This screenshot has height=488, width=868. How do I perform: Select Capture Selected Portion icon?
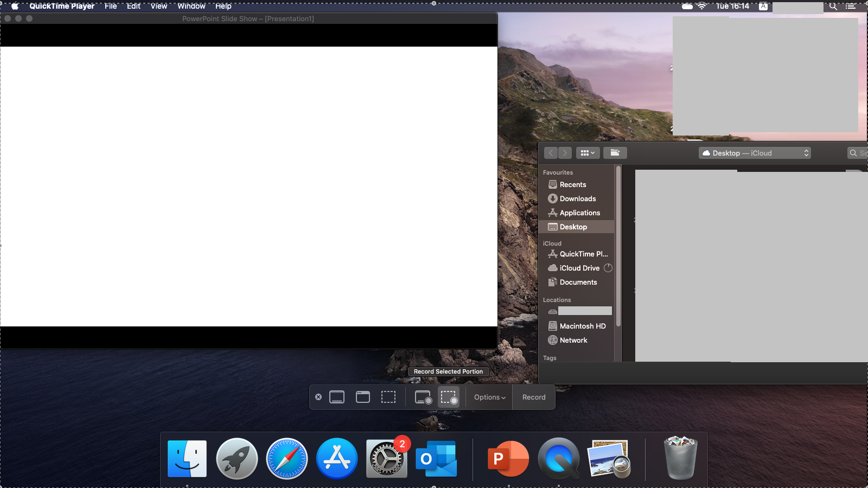[388, 397]
